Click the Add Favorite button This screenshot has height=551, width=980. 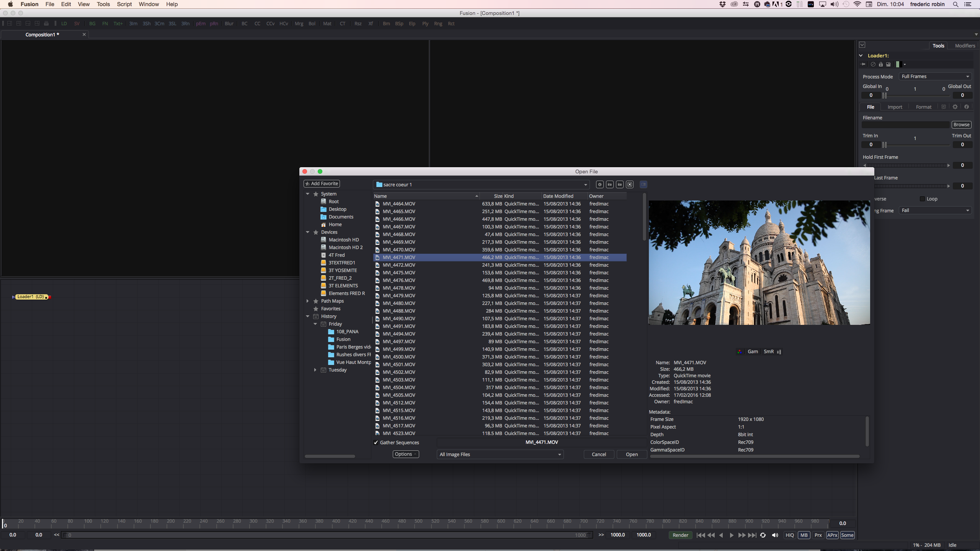(322, 184)
